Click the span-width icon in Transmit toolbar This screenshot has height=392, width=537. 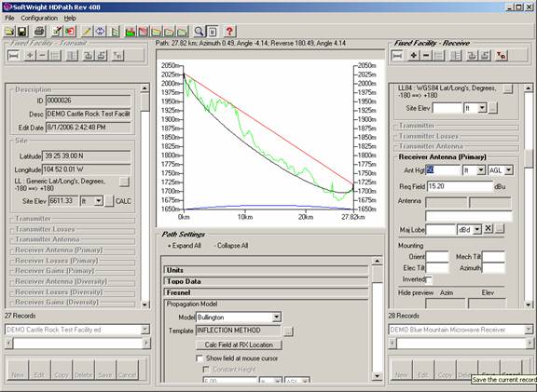[x=13, y=56]
